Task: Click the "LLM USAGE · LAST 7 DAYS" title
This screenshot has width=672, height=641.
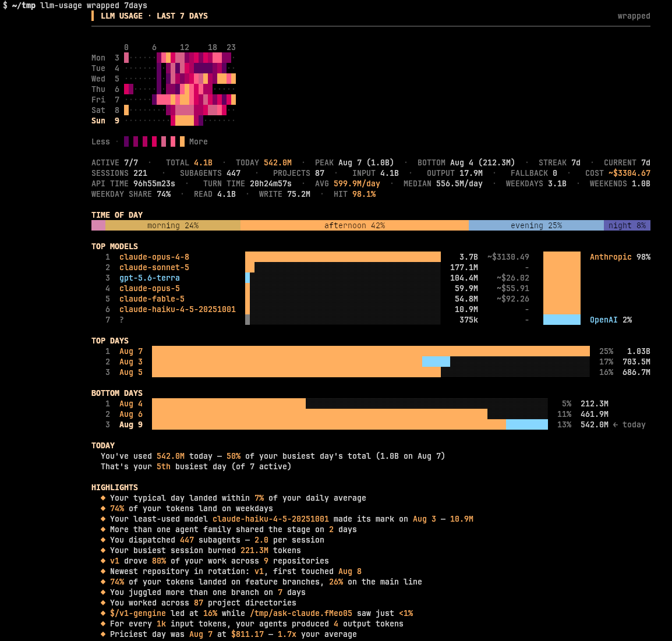Action: [154, 16]
